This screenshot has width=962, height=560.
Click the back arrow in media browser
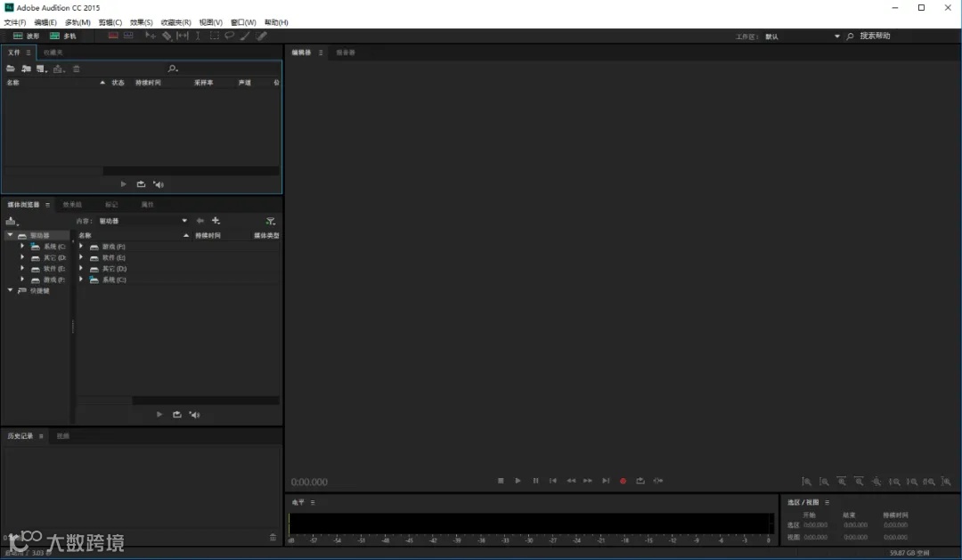point(200,221)
